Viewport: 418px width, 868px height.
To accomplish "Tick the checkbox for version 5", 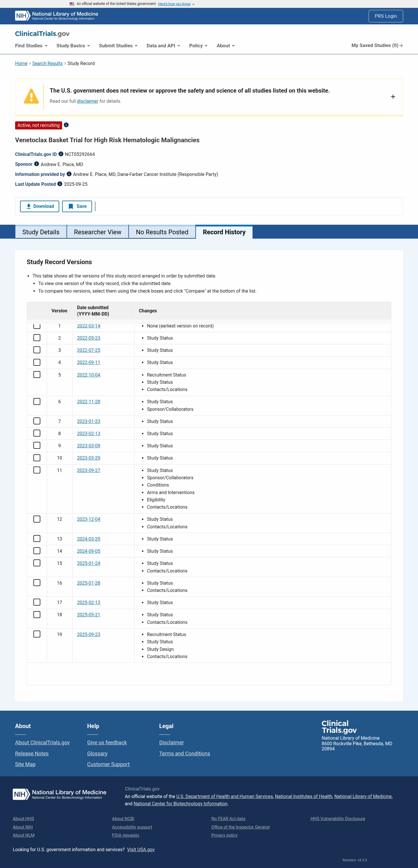I will coord(37,375).
